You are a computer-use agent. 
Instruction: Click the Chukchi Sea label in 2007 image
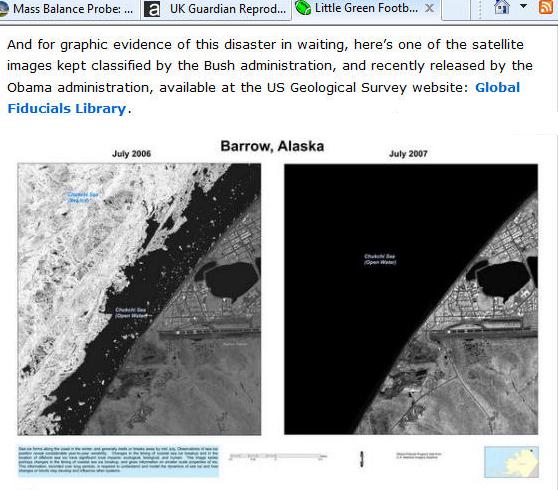(380, 259)
